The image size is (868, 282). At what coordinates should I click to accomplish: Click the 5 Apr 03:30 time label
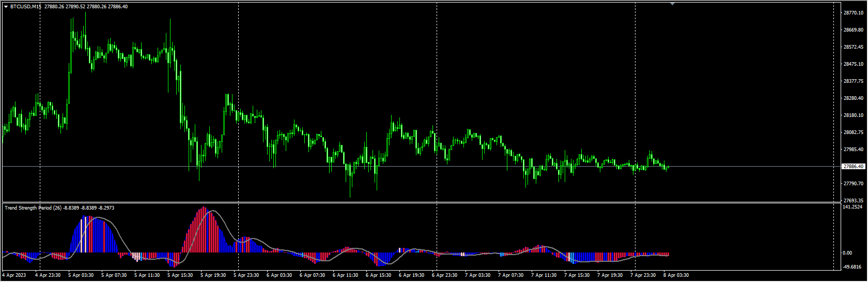coord(81,275)
